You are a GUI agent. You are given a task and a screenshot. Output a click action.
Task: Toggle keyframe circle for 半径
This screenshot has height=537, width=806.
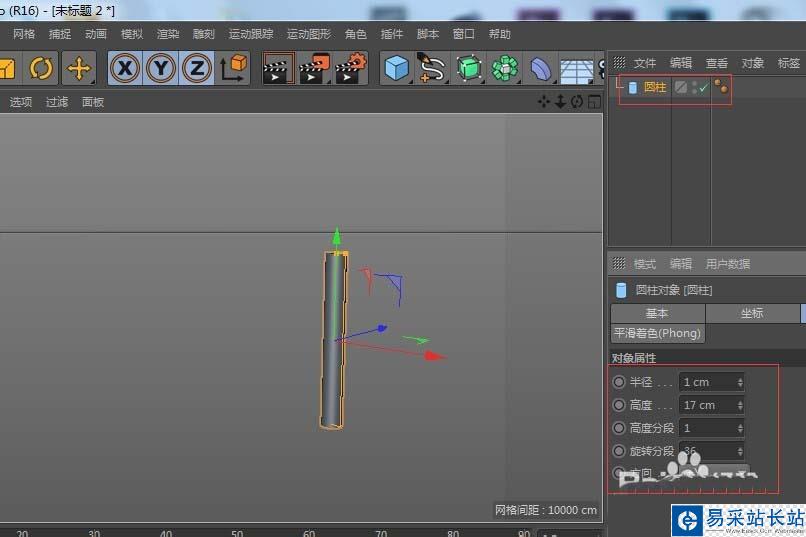619,382
